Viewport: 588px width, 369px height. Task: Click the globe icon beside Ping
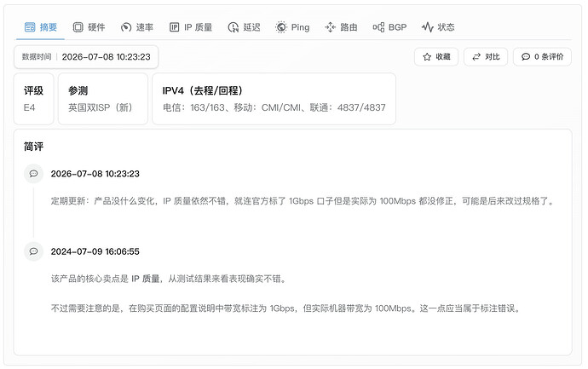[x=281, y=27]
